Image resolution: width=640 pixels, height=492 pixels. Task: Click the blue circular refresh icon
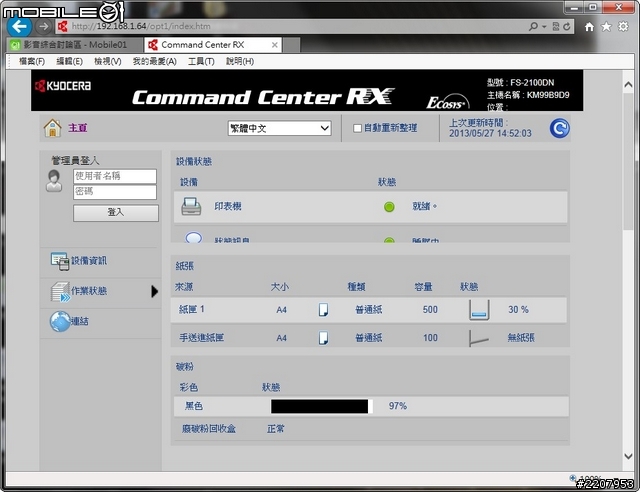coord(559,128)
